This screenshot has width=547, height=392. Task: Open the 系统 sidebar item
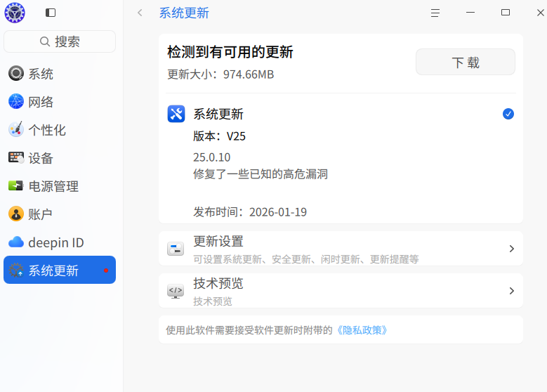60,74
